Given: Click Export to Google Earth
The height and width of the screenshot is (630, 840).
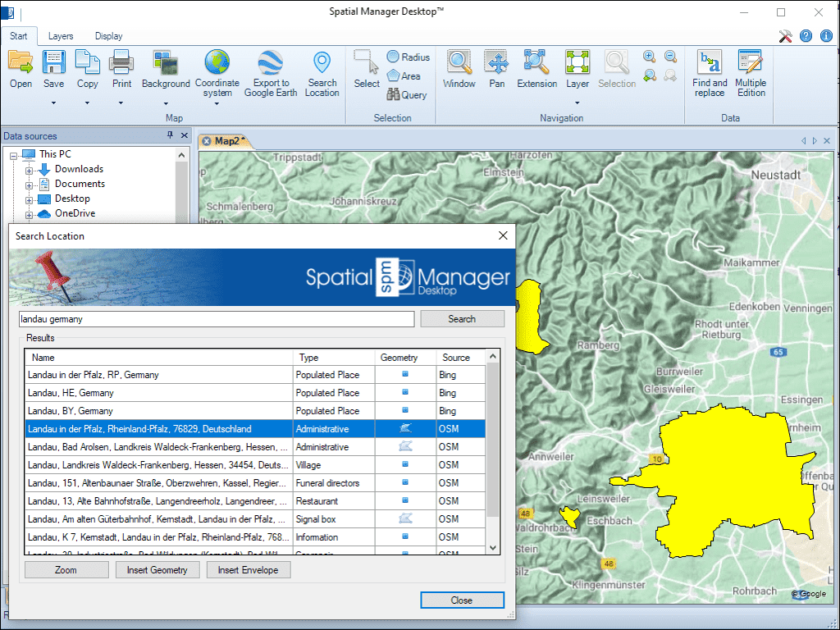Looking at the screenshot, I should pyautogui.click(x=271, y=73).
